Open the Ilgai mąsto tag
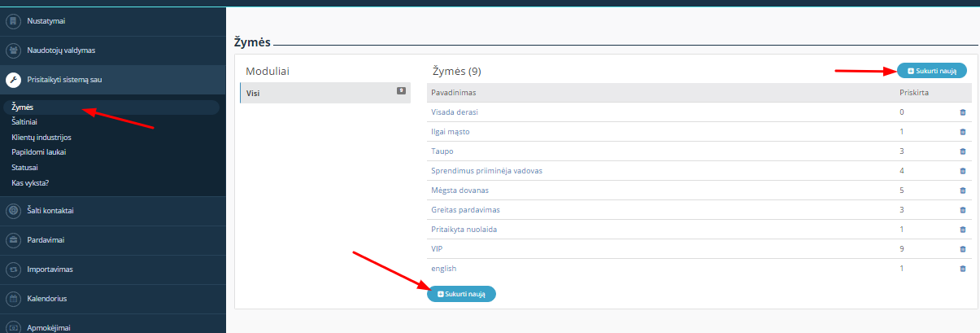 451,132
